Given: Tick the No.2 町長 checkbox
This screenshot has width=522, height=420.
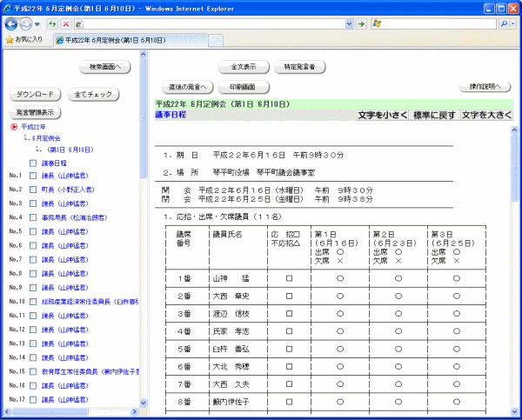Looking at the screenshot, I should [33, 190].
